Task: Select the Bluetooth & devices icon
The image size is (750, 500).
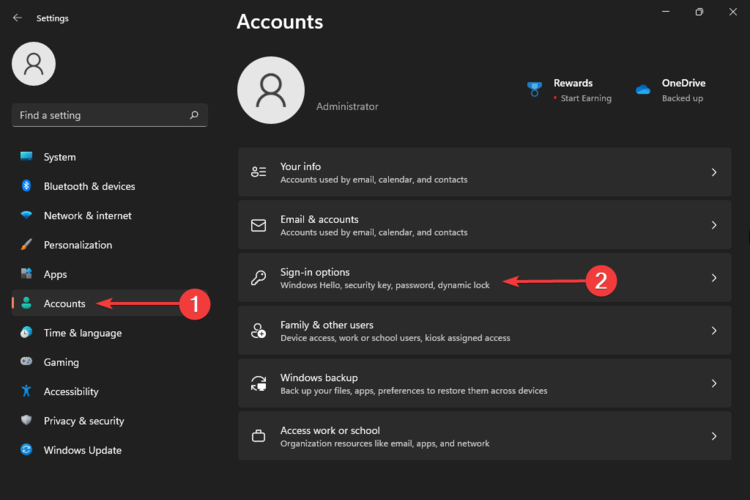Action: coord(26,186)
